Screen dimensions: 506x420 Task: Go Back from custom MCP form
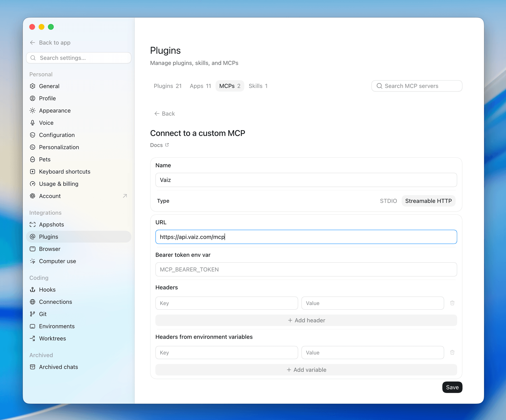(165, 113)
